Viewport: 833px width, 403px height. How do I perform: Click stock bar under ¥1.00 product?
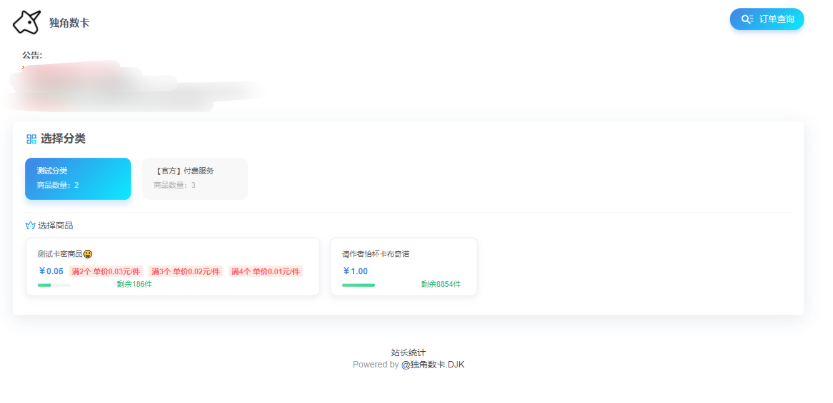tap(358, 285)
